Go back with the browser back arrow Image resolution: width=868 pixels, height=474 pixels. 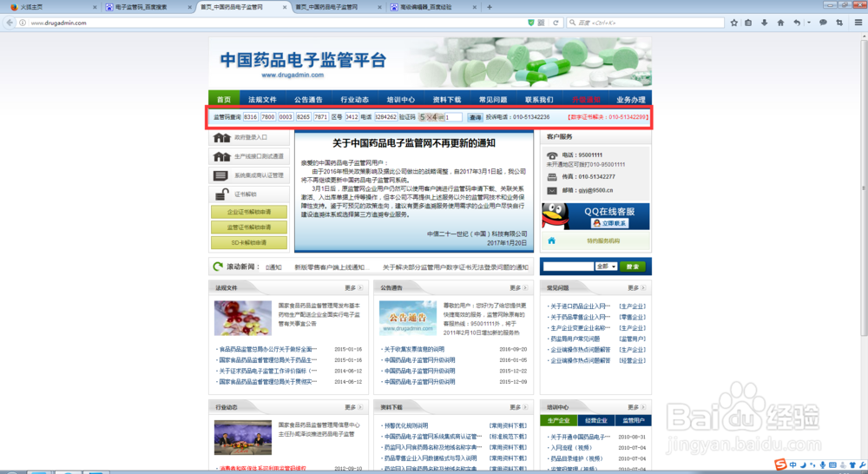(x=10, y=23)
